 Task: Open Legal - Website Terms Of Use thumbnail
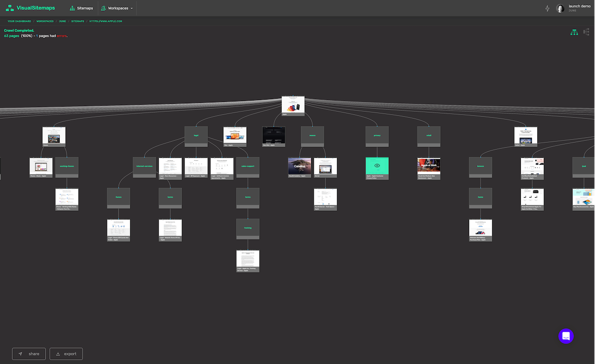[170, 230]
